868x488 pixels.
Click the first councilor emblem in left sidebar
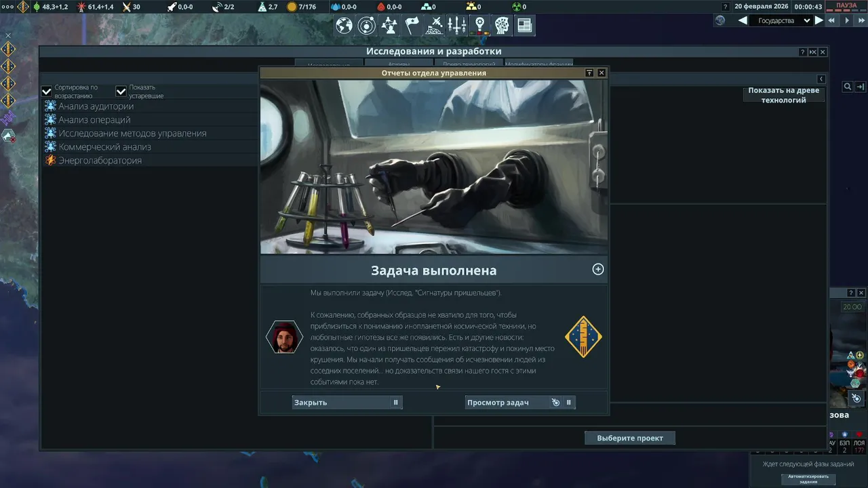(8, 49)
